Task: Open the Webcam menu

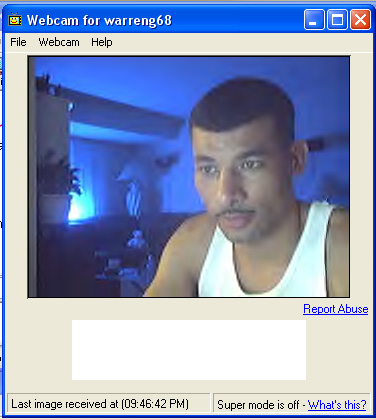Action: pyautogui.click(x=59, y=42)
